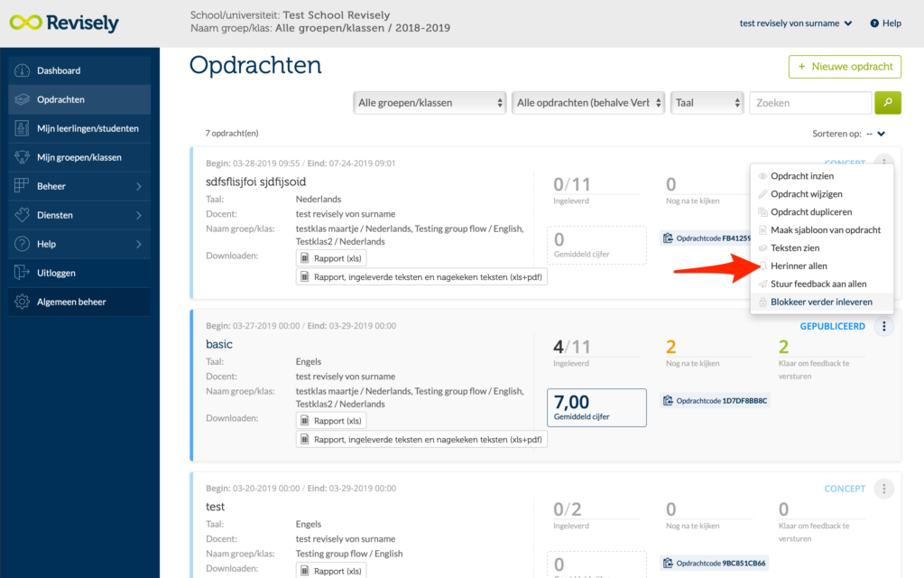
Task: Click the 7,00 Gemiddeld cijfer box
Action: click(596, 407)
